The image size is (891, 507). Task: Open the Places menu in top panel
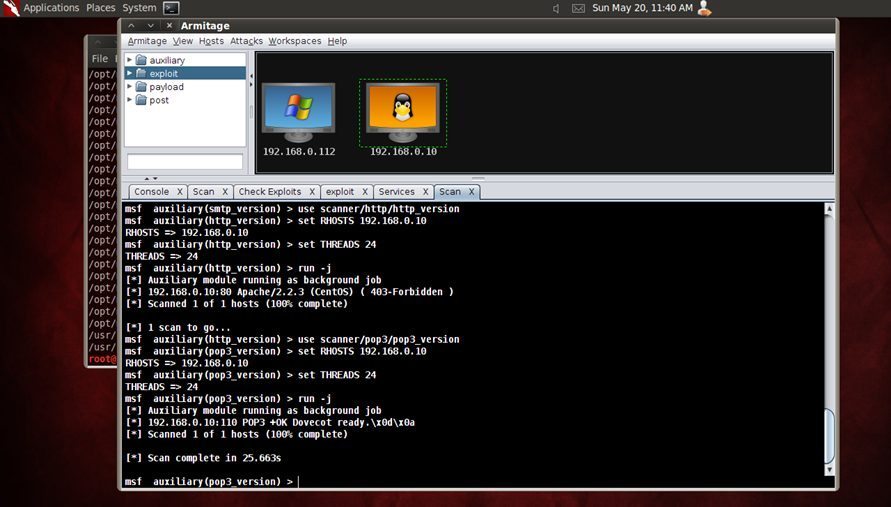(101, 8)
